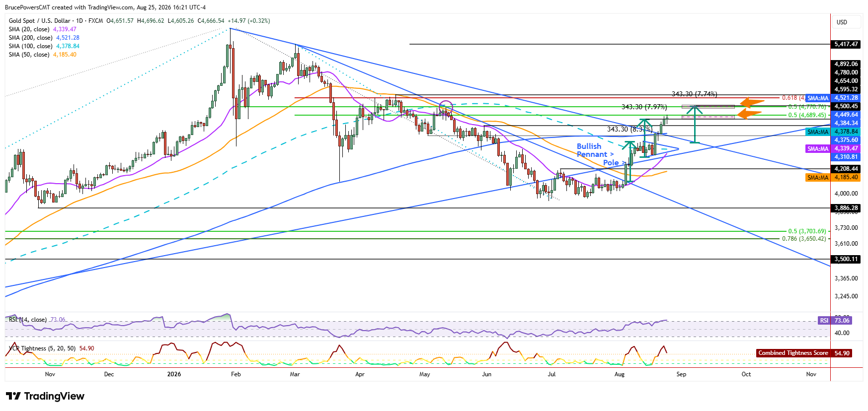
Task: Click the blue SMA:MA tag beside 4,521.28
Action: pyautogui.click(x=818, y=98)
